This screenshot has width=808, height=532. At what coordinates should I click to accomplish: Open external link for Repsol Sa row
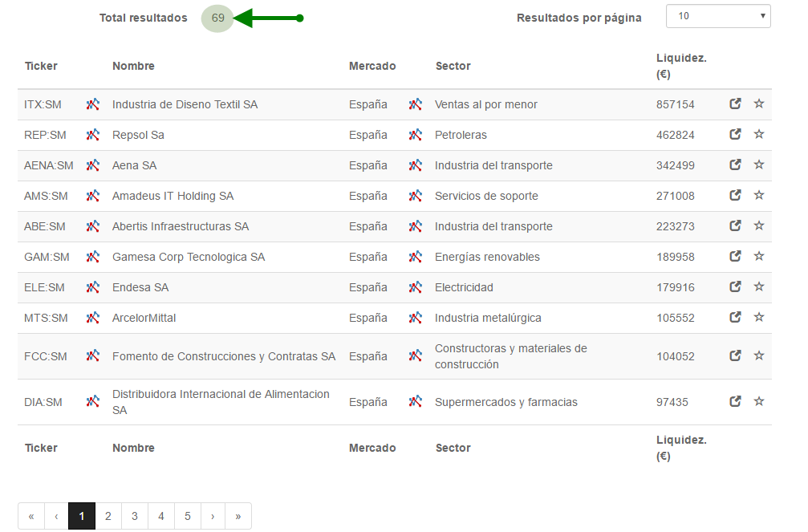735,135
